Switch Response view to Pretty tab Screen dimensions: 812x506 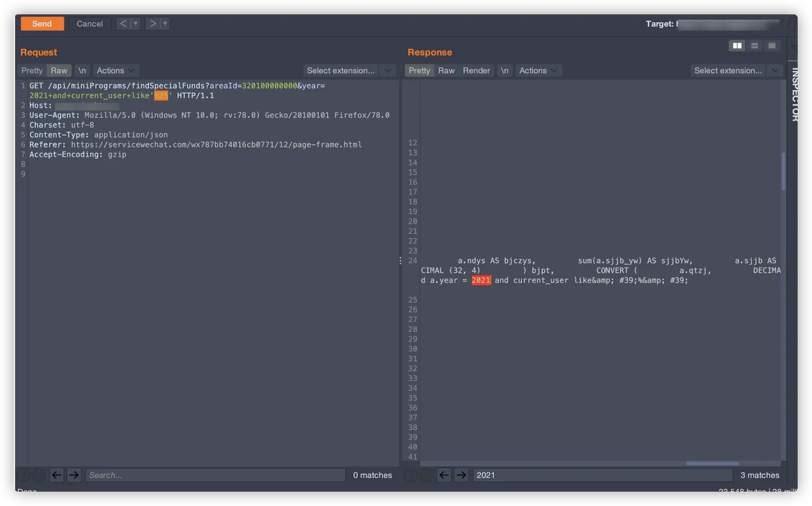pos(419,70)
